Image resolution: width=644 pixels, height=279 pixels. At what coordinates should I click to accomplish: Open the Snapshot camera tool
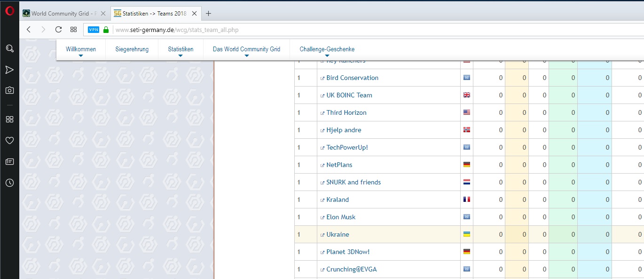pyautogui.click(x=9, y=90)
